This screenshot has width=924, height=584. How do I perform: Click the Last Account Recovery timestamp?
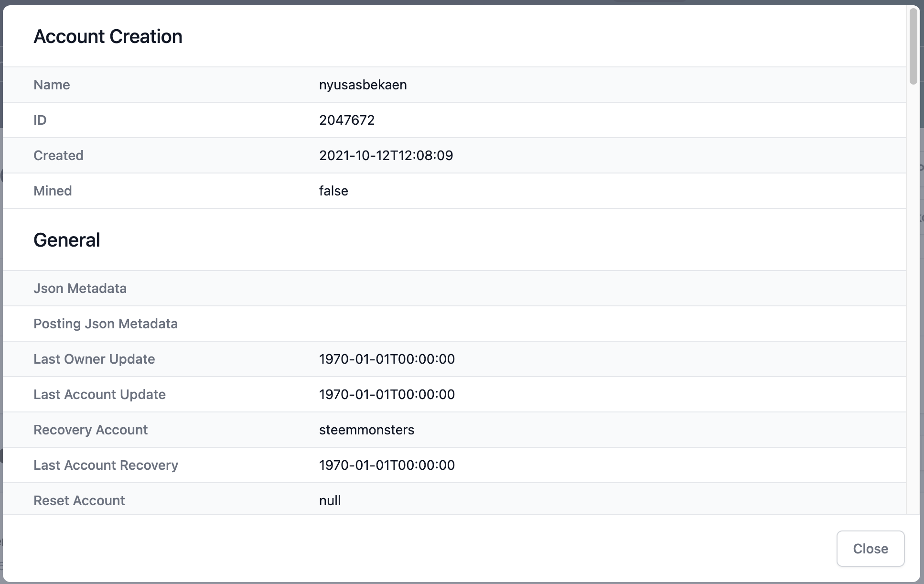pos(387,465)
